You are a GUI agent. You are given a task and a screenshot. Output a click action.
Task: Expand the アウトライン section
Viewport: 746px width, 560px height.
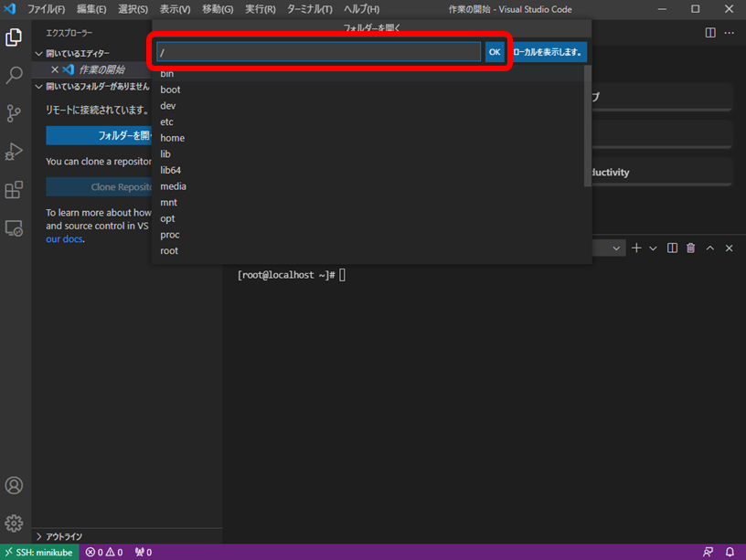point(39,536)
